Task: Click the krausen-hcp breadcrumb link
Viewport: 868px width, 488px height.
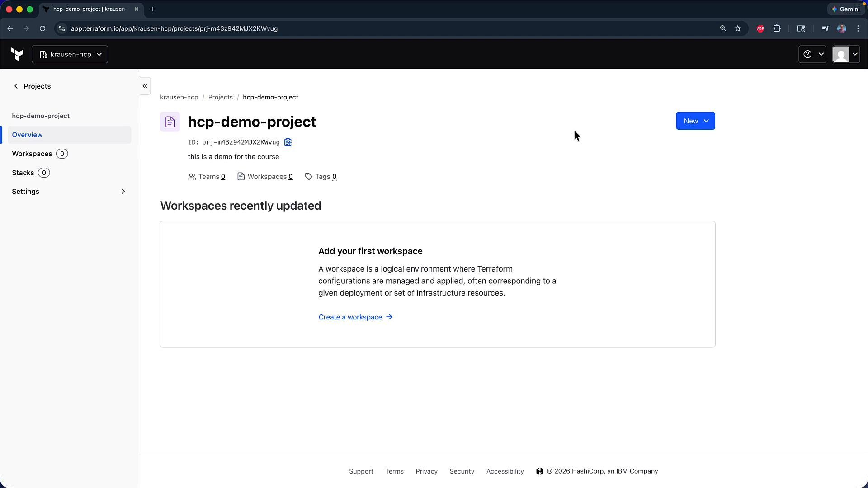Action: pos(179,97)
